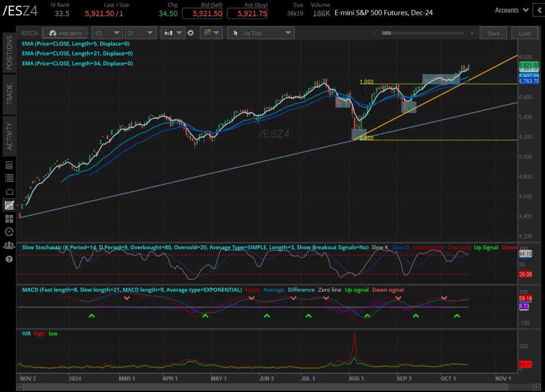
Task: Click the horizontal scrollbar left arrow
Action: [20, 387]
